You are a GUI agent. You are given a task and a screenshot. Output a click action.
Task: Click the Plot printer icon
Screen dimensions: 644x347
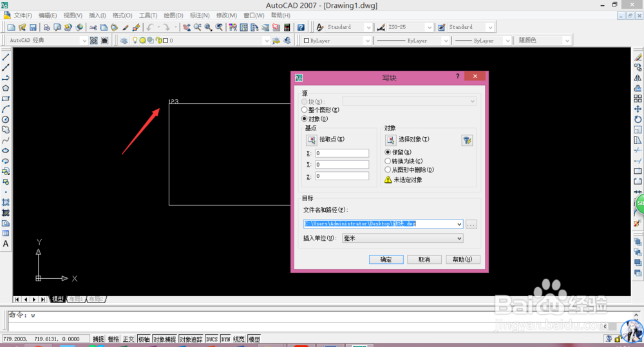pos(46,27)
